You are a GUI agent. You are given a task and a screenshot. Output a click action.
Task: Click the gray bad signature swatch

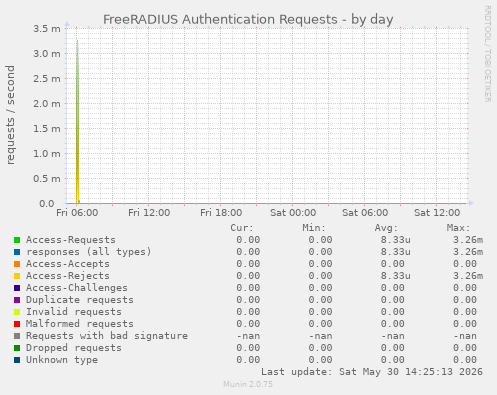(17, 336)
